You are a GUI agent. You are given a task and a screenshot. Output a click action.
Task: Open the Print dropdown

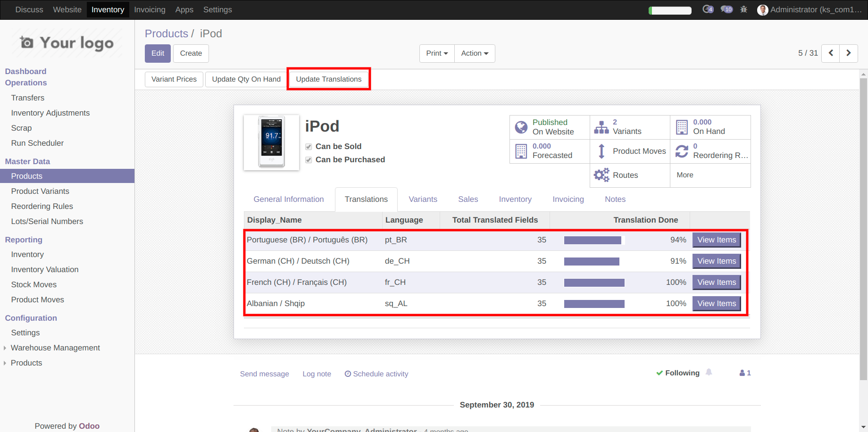[x=437, y=53]
